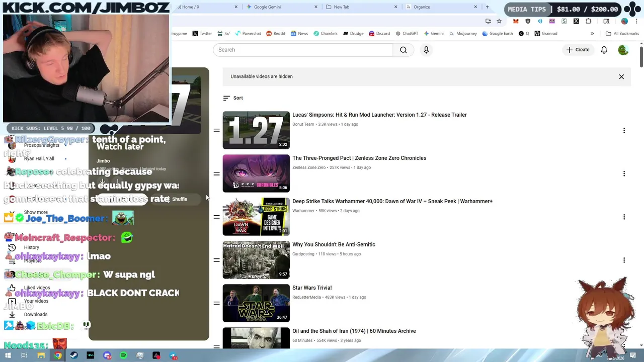Open options menu for Three-Pronged Pact video
Image resolution: width=644 pixels, height=362 pixels.
pos(624,173)
